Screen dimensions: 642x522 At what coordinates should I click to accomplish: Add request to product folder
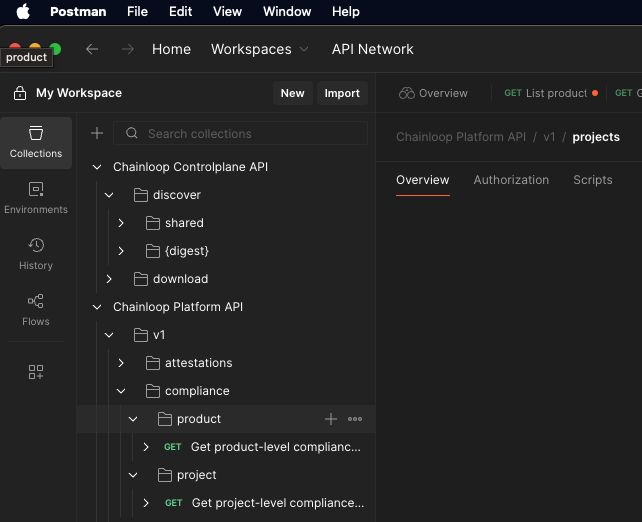coord(331,419)
